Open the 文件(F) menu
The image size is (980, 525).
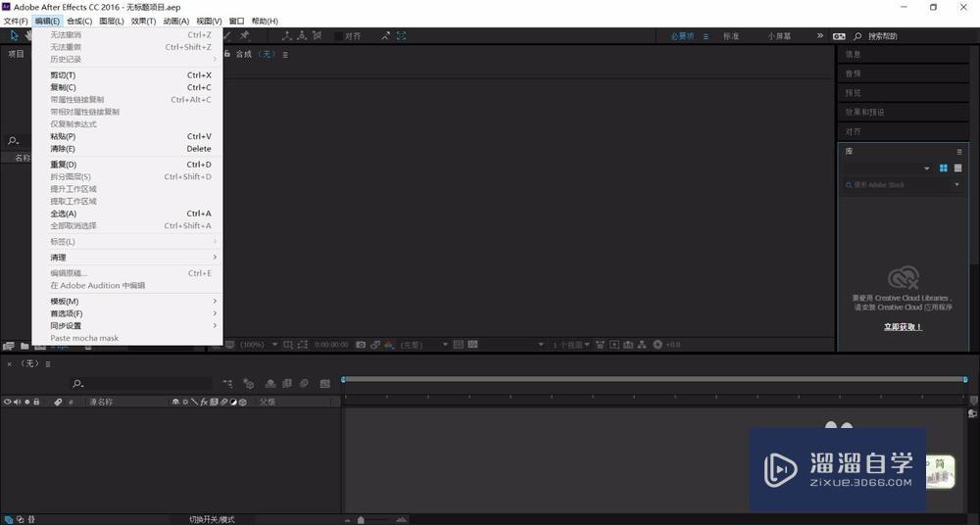pyautogui.click(x=16, y=21)
